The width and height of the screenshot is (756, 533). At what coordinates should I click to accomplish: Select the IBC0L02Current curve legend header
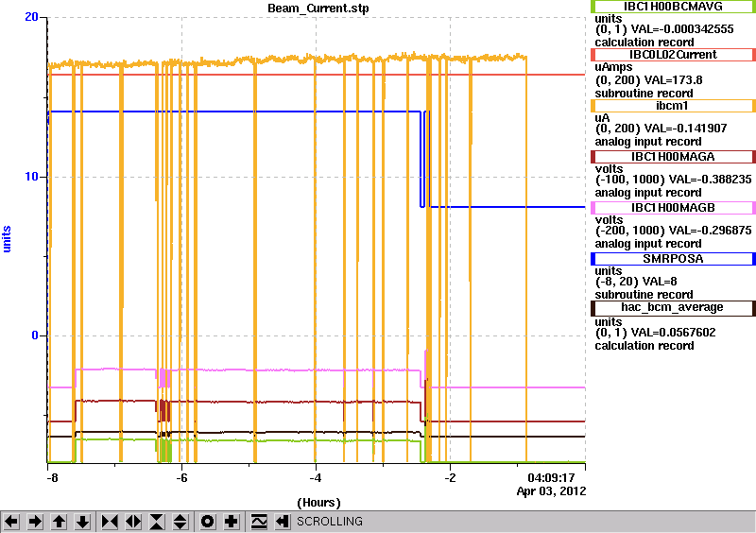673,55
